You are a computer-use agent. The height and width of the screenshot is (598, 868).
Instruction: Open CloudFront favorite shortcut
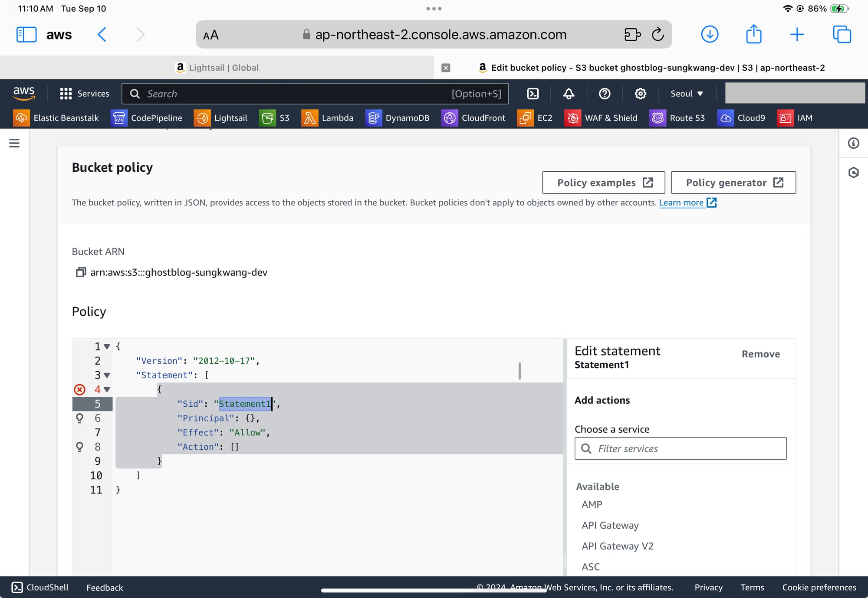coord(473,118)
